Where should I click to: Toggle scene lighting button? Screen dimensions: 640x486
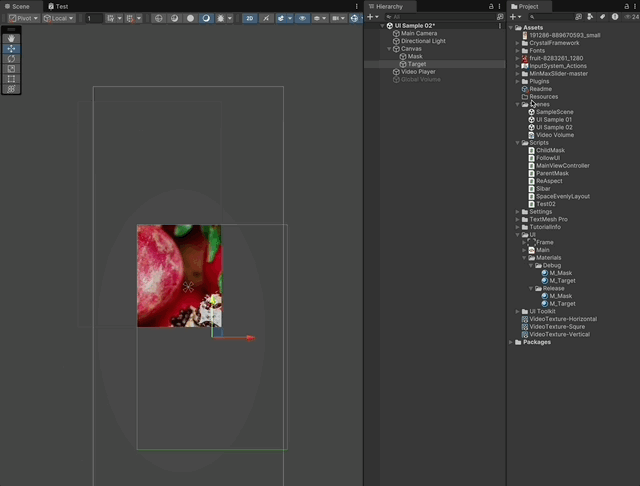pos(266,18)
